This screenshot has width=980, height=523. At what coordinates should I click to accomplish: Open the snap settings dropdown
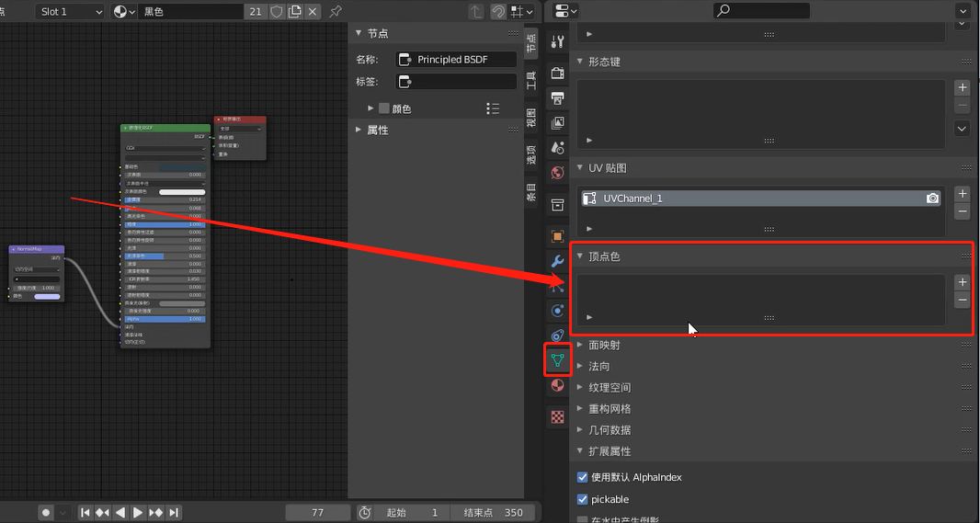point(522,11)
